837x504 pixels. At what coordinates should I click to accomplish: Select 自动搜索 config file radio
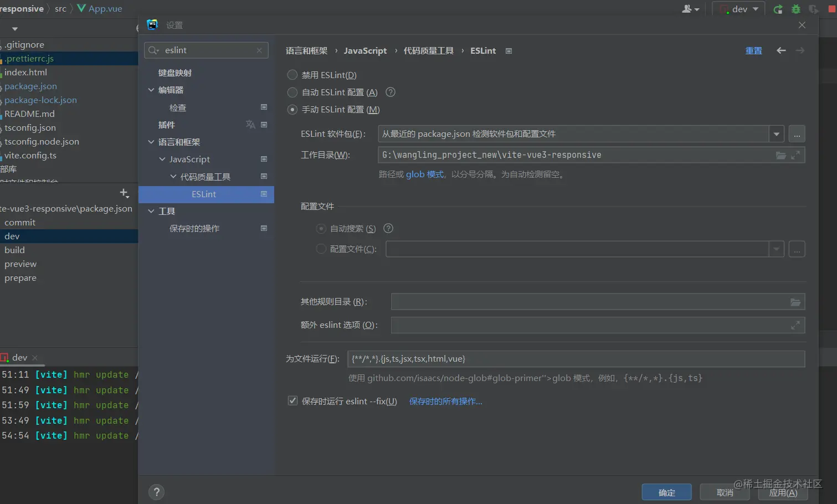point(321,229)
